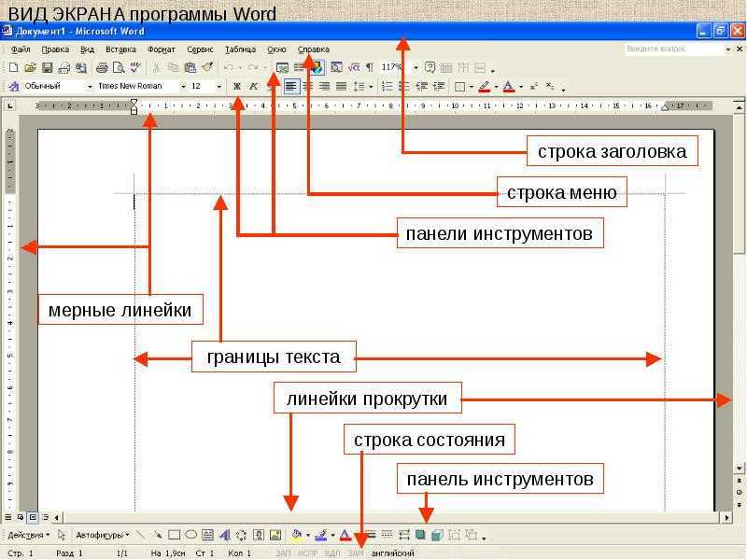Click the numbered list icon
This screenshot has width=747, height=560.
387,86
